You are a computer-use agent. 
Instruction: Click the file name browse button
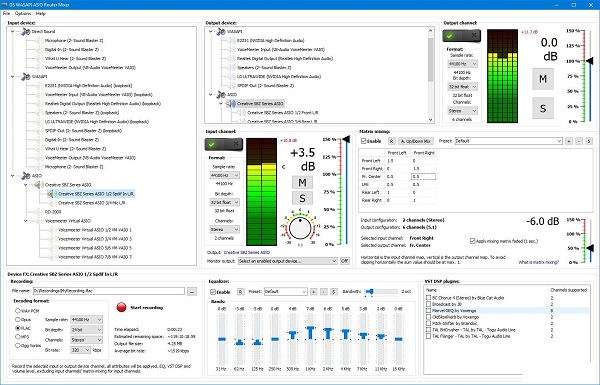[192, 292]
